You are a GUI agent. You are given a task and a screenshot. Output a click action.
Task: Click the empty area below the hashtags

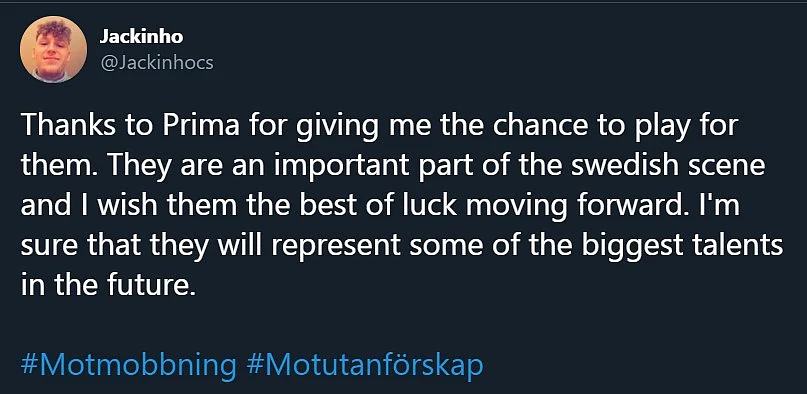404,387
